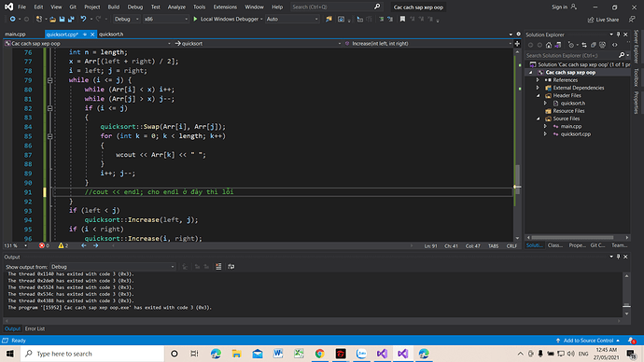This screenshot has width=644, height=362.
Task: Click Sign in at top right
Action: 564,7
